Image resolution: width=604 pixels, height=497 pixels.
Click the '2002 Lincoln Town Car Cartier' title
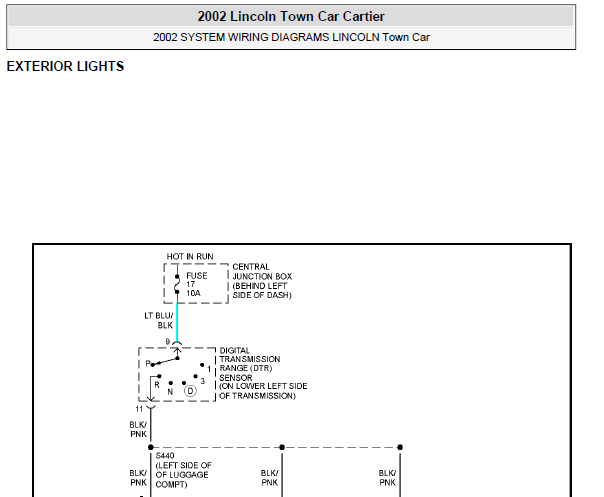tap(291, 17)
